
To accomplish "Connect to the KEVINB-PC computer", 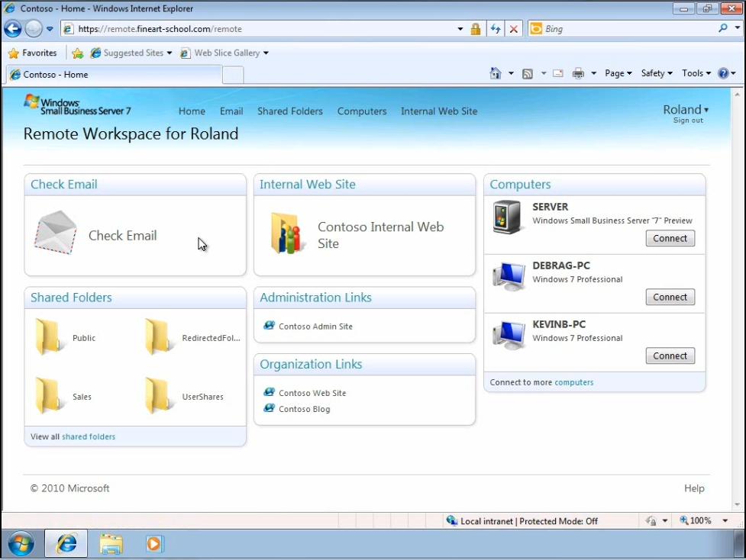I will (x=670, y=356).
